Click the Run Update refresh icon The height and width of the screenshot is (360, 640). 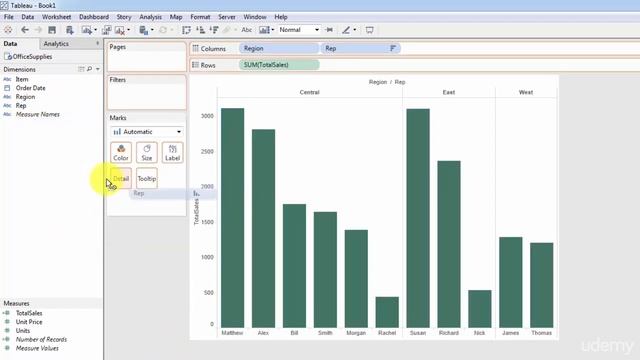point(163,30)
